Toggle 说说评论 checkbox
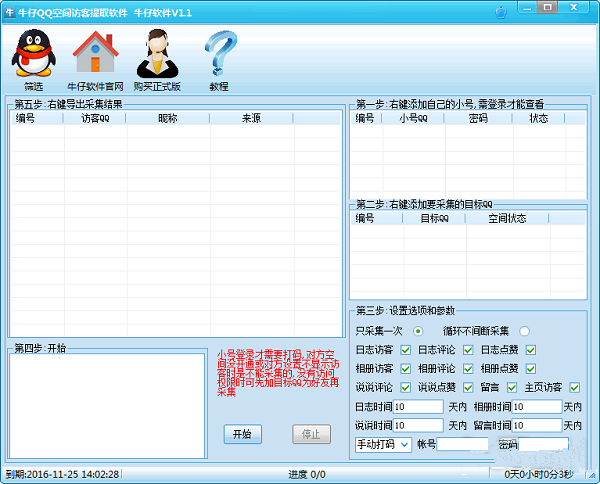 click(x=406, y=388)
